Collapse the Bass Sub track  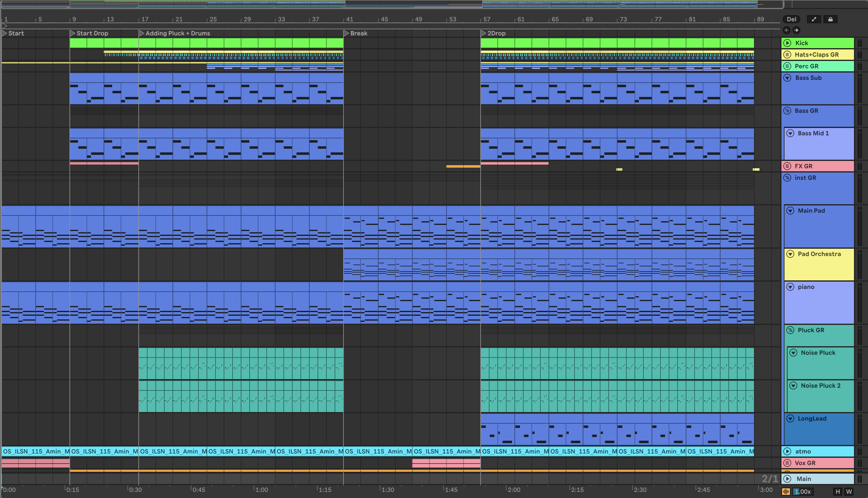pyautogui.click(x=787, y=78)
